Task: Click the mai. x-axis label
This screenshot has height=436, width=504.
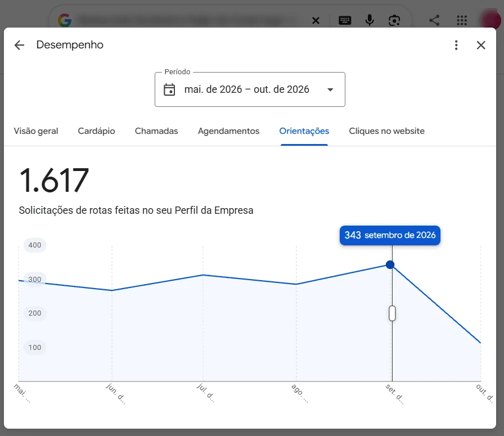Action: pos(22,393)
